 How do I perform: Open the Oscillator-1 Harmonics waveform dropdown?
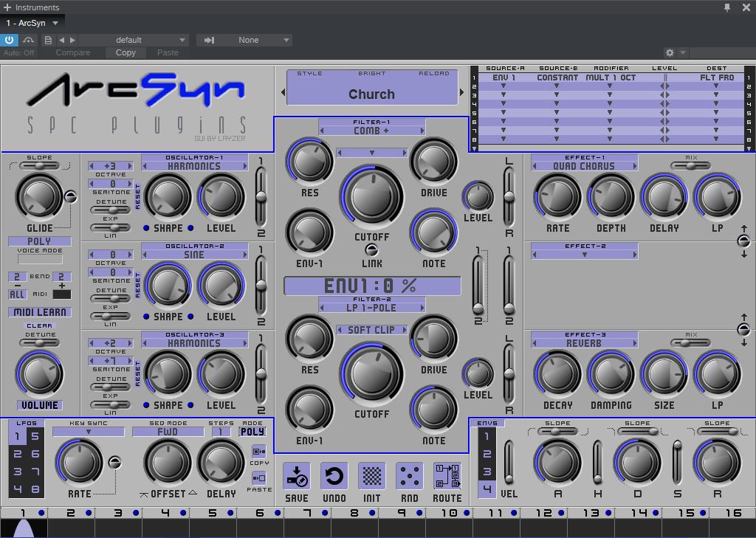(x=194, y=166)
